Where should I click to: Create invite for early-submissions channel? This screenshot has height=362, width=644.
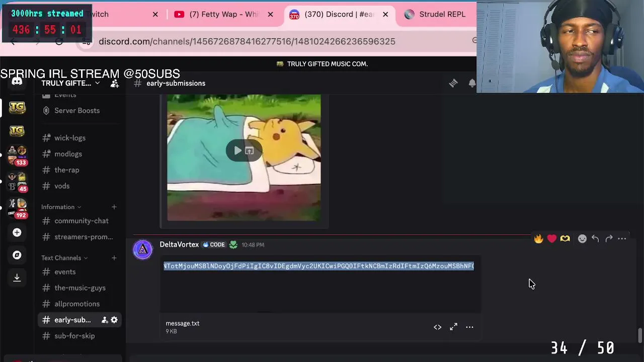click(105, 320)
